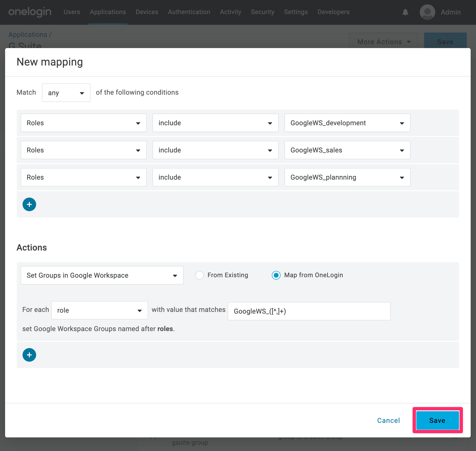Change the GoogleWS_development value dropdown
Screen dimensions: 476x451
(347, 123)
